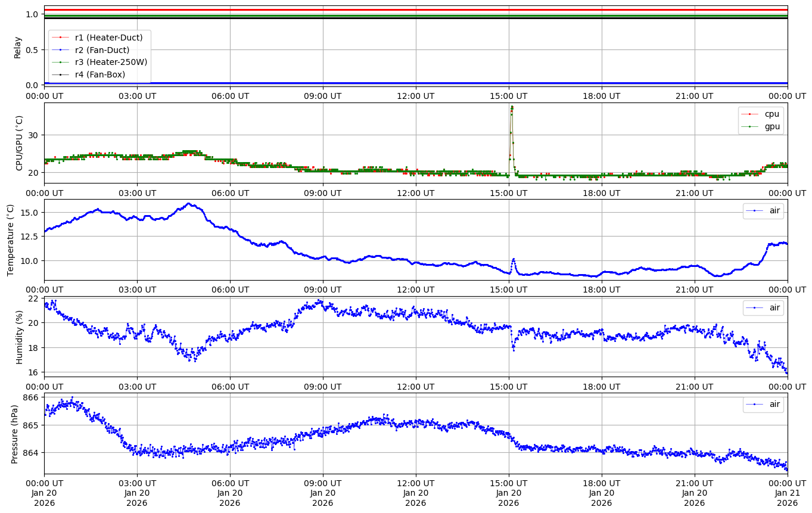
Task: Click the red cpu legend marker
Action: coord(749,114)
